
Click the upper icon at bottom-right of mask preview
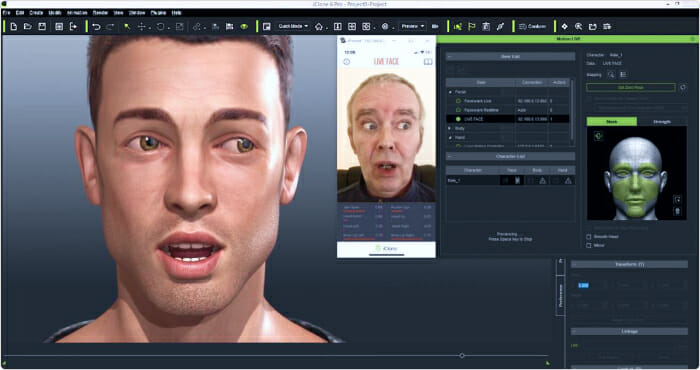tap(677, 200)
